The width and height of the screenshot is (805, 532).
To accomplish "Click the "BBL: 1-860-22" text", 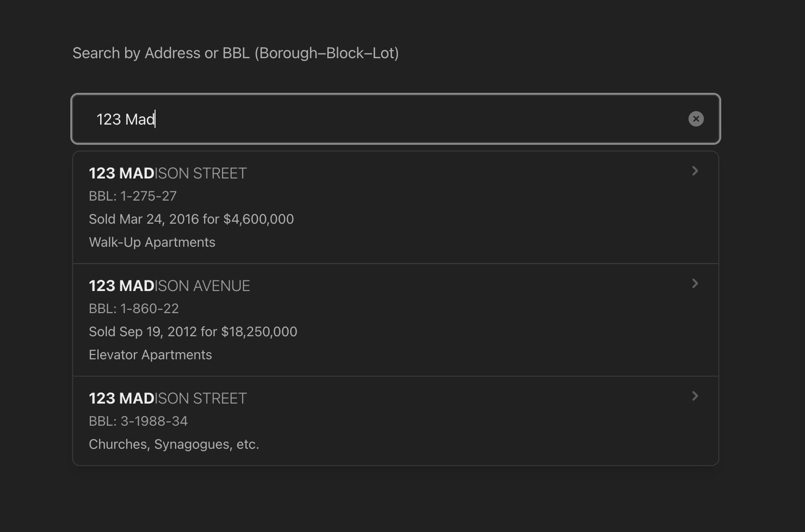I will [x=133, y=309].
